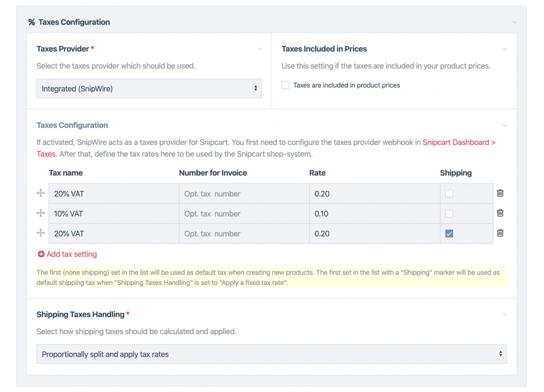Check Shipping for the first 20% VAT row
Viewport: 544px width, 392px height.
tap(449, 194)
